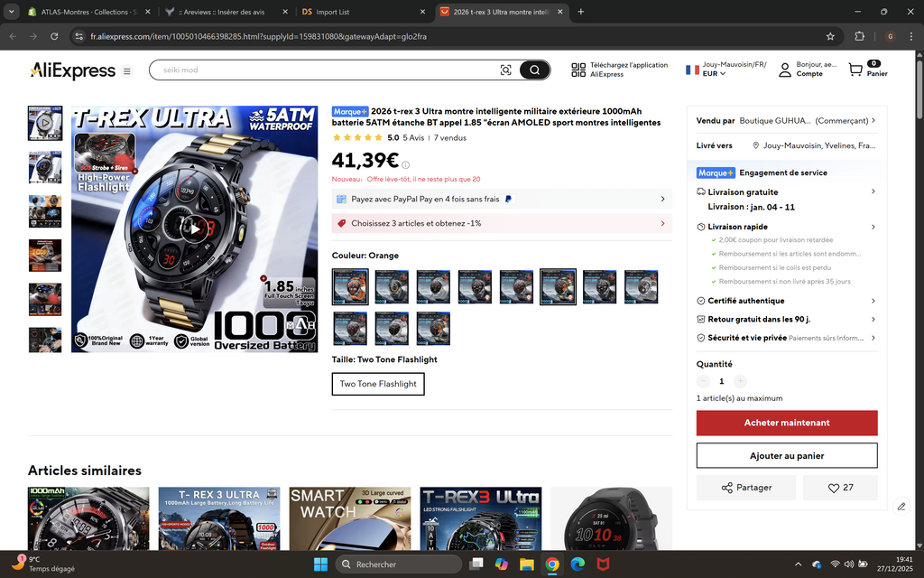Open McAfee from taskbar

[x=603, y=564]
